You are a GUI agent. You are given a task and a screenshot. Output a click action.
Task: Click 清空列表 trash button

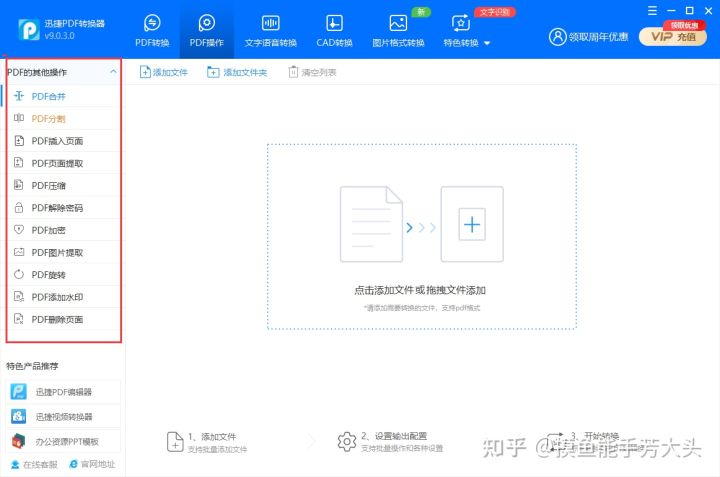[x=312, y=72]
